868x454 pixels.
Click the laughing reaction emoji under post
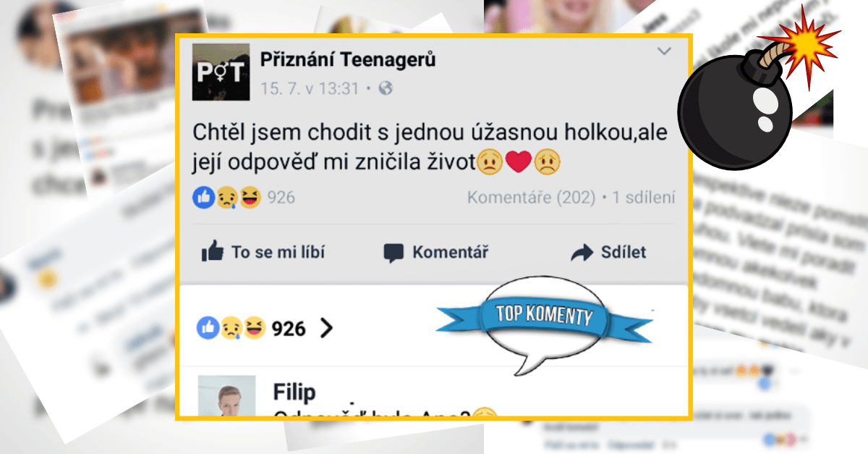pyautogui.click(x=250, y=197)
